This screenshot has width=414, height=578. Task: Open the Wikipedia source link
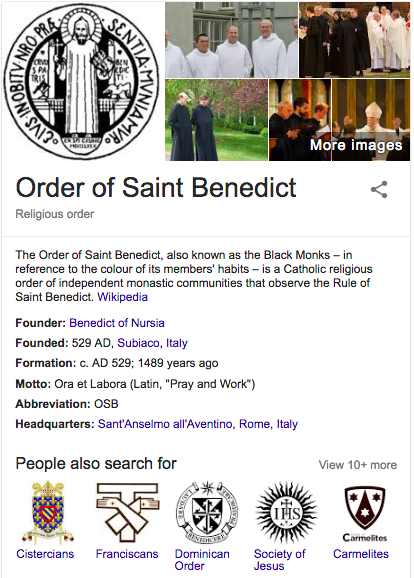(122, 297)
